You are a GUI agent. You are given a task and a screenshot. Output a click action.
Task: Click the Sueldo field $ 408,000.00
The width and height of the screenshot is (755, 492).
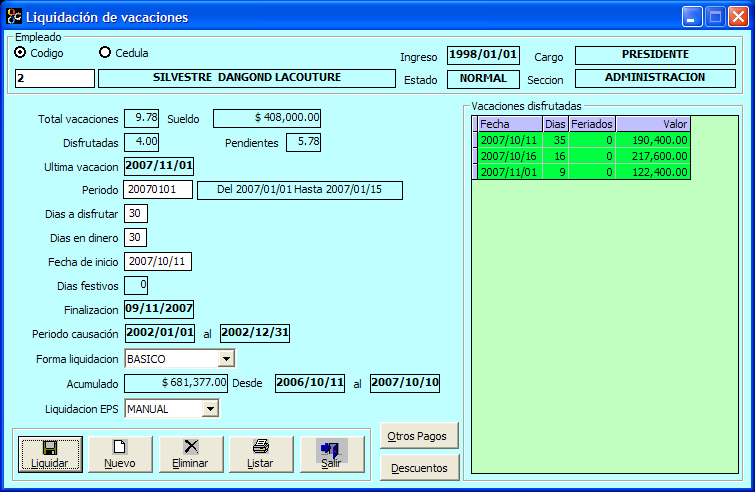pos(267,118)
